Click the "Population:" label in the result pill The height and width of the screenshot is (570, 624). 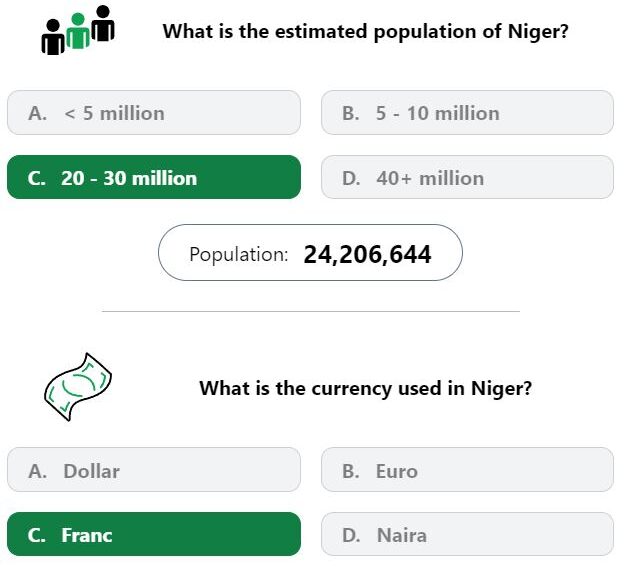pyautogui.click(x=238, y=254)
